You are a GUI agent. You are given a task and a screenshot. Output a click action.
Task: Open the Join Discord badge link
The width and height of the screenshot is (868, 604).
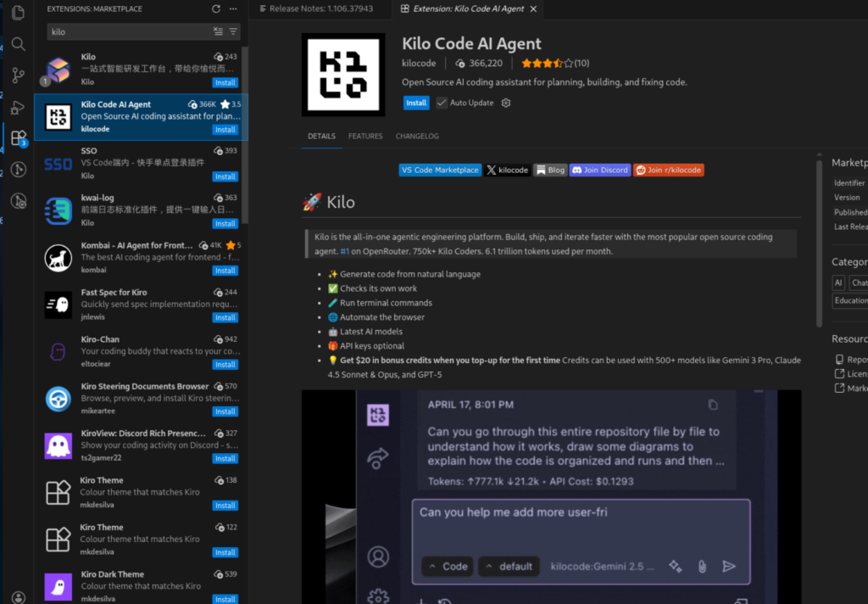tap(599, 170)
